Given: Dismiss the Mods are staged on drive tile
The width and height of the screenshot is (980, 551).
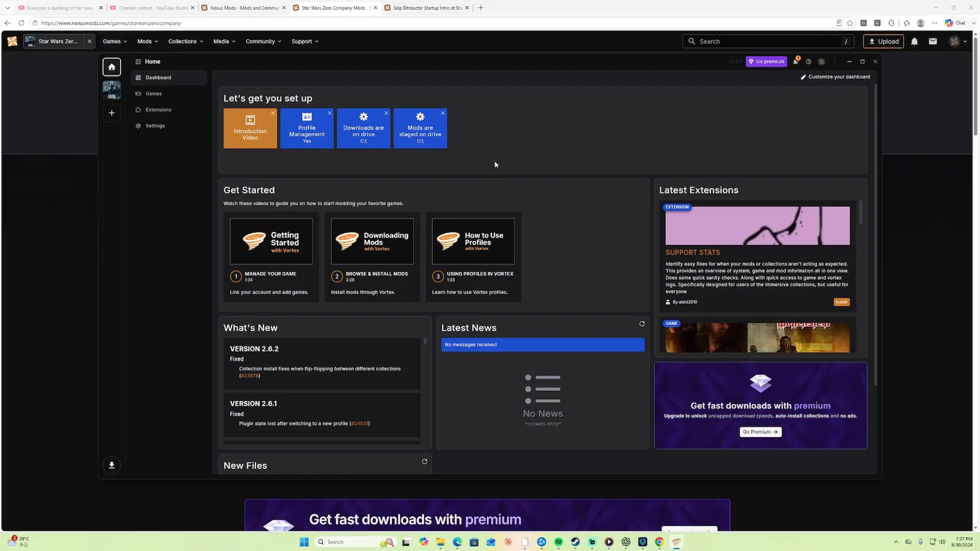Looking at the screenshot, I should 443,113.
